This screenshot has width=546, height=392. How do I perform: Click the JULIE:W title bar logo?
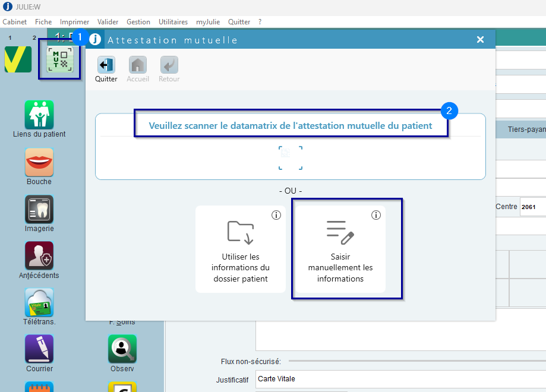coord(8,7)
